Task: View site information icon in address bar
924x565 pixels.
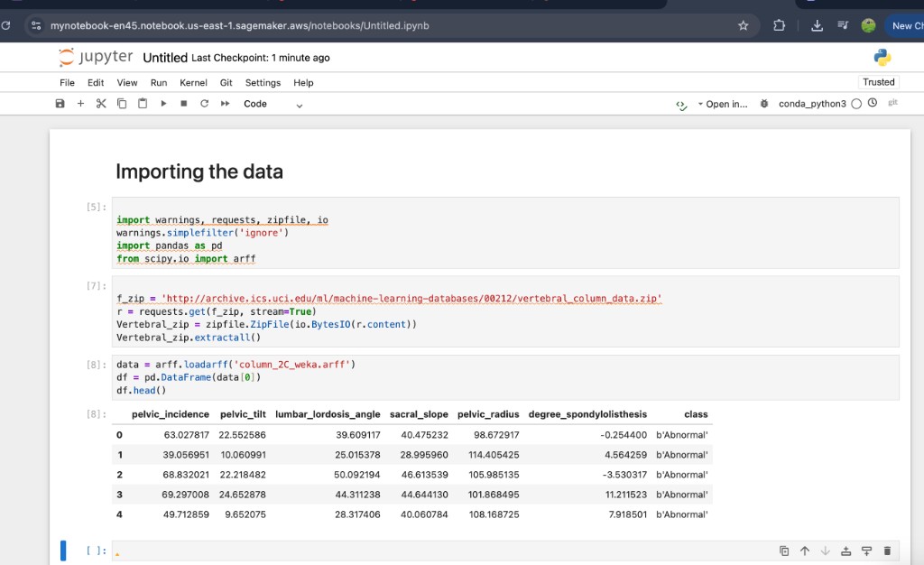Action: [36, 25]
